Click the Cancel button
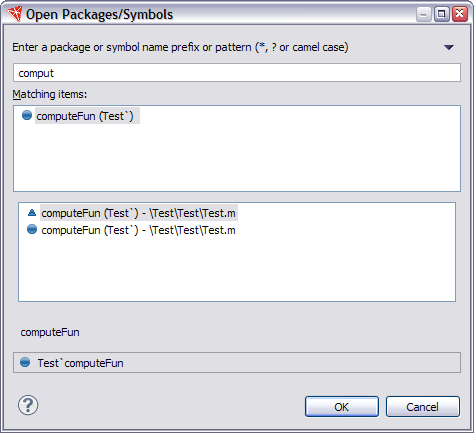The image size is (474, 433). click(423, 407)
